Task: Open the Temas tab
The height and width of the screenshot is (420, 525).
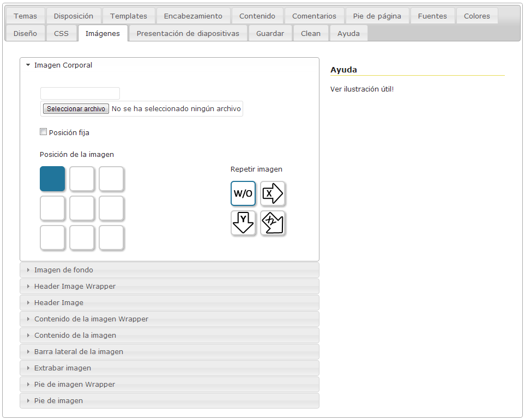Action: tap(25, 16)
